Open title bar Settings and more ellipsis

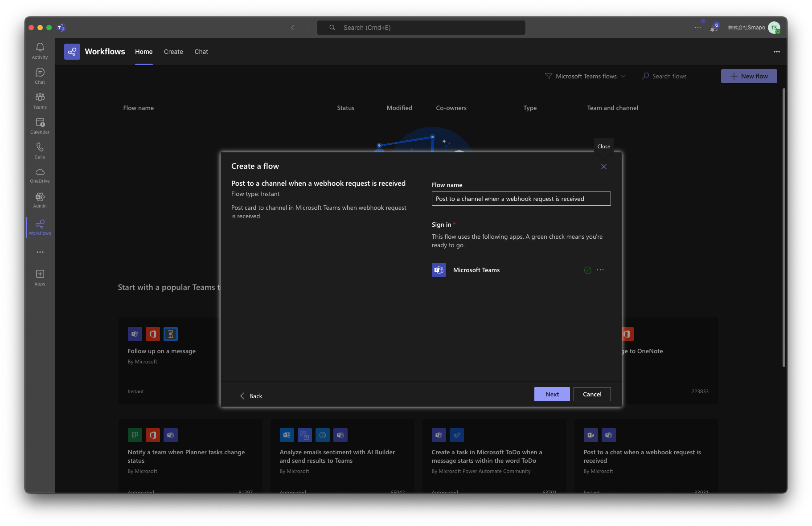pos(698,28)
